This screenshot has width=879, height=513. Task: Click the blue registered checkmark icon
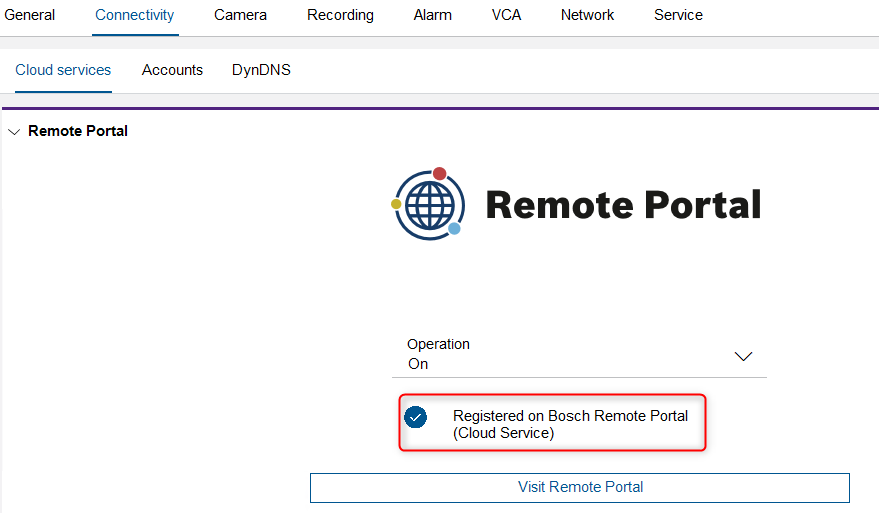(x=415, y=417)
